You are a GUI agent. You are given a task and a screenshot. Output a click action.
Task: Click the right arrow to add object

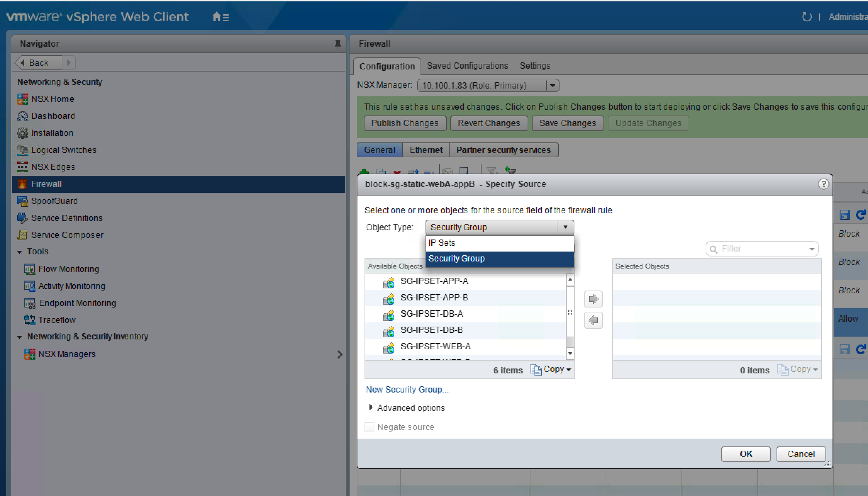(593, 299)
